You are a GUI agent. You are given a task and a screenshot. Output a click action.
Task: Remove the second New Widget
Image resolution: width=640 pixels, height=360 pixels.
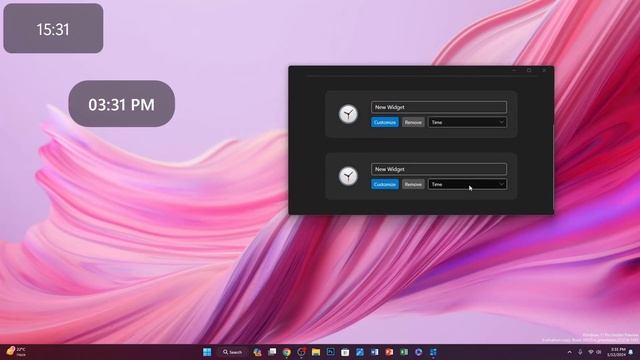point(413,184)
